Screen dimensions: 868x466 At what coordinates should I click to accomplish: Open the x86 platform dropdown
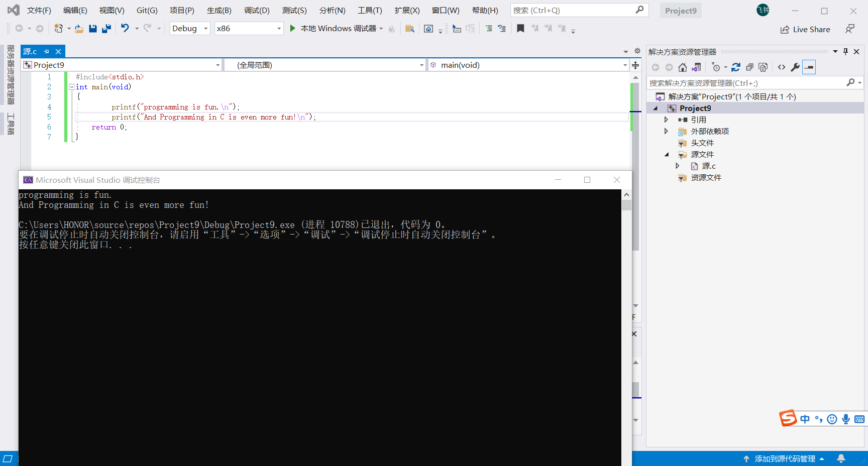click(249, 29)
